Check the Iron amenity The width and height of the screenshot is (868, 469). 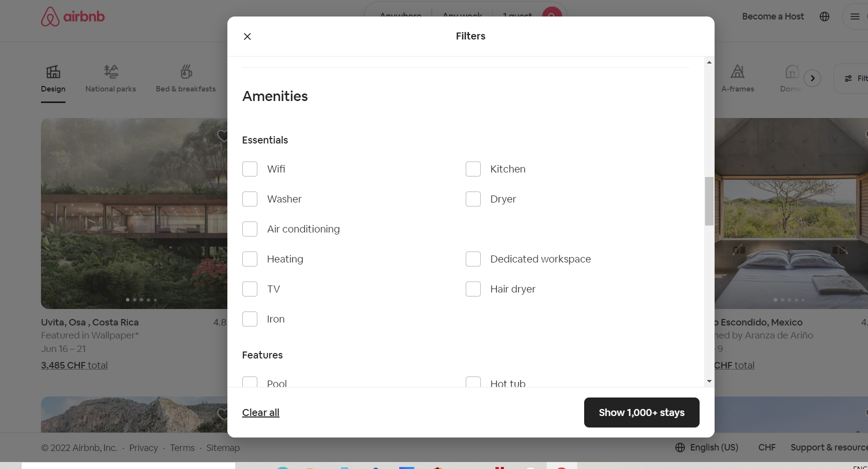[250, 319]
